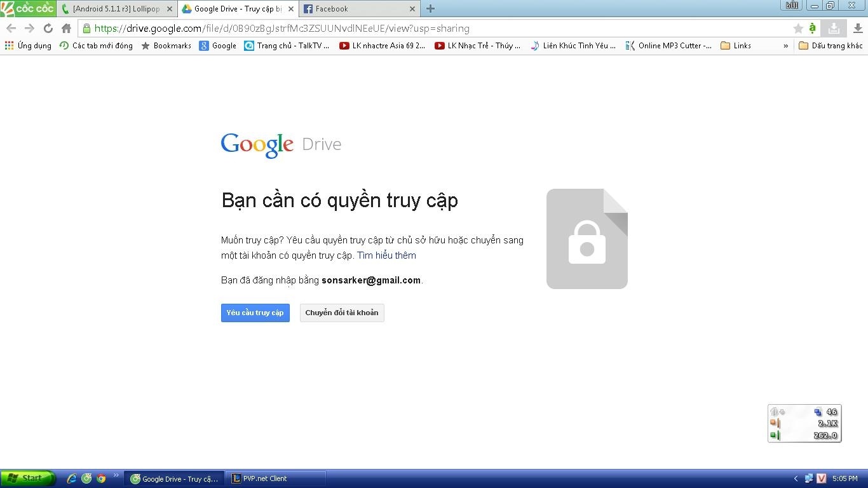The height and width of the screenshot is (488, 868).
Task: Close the Android 5.1.1 Lollipop tab
Action: [170, 9]
